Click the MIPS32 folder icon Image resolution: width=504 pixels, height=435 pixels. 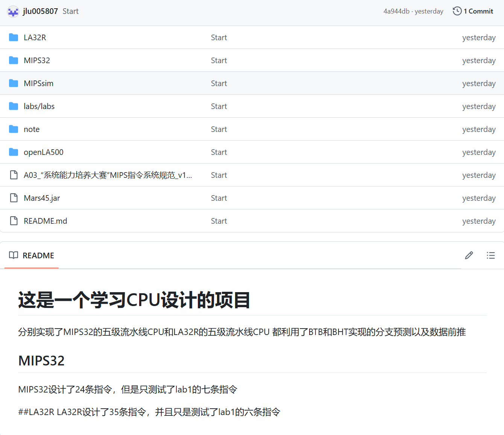point(14,60)
